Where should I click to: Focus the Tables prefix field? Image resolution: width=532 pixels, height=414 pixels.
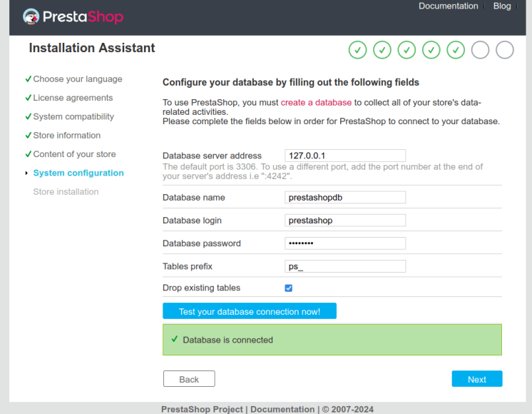345,266
